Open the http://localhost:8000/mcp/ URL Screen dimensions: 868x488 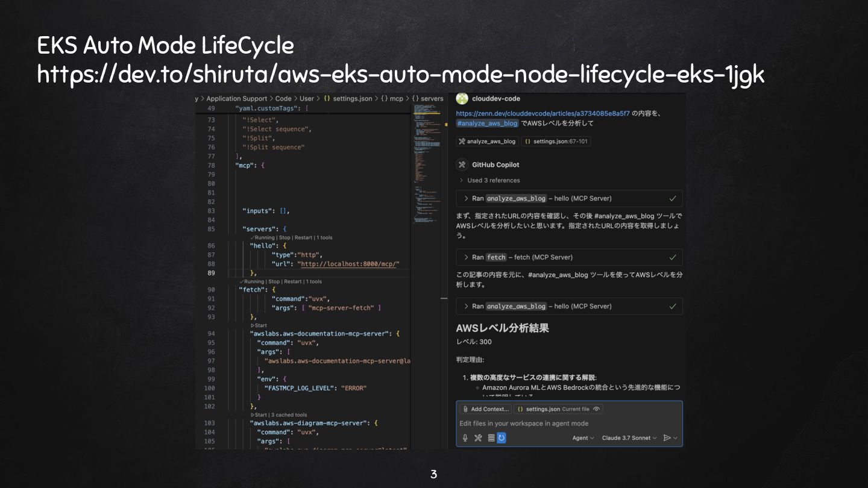(350, 264)
